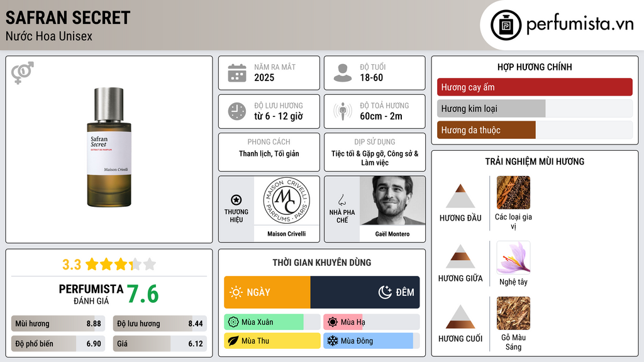The height and width of the screenshot is (362, 644).
Task: Click the brown Hương da thuộc accord bar
Action: [x=535, y=130]
